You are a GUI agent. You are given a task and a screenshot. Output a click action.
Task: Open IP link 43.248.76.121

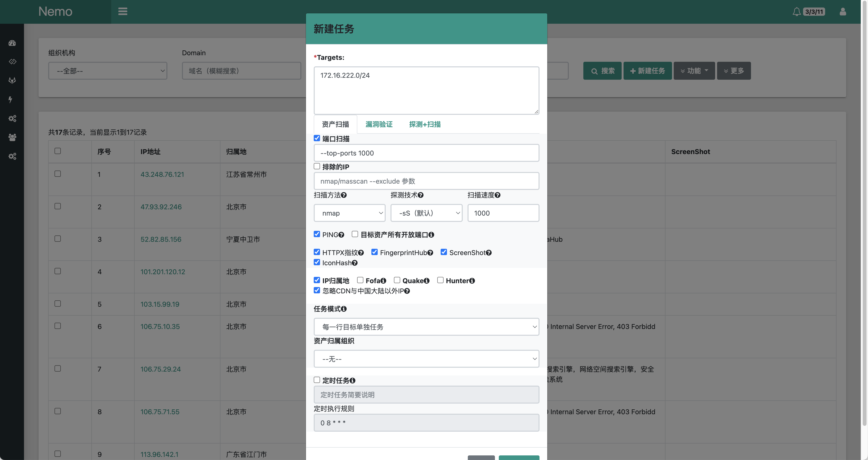pyautogui.click(x=162, y=174)
